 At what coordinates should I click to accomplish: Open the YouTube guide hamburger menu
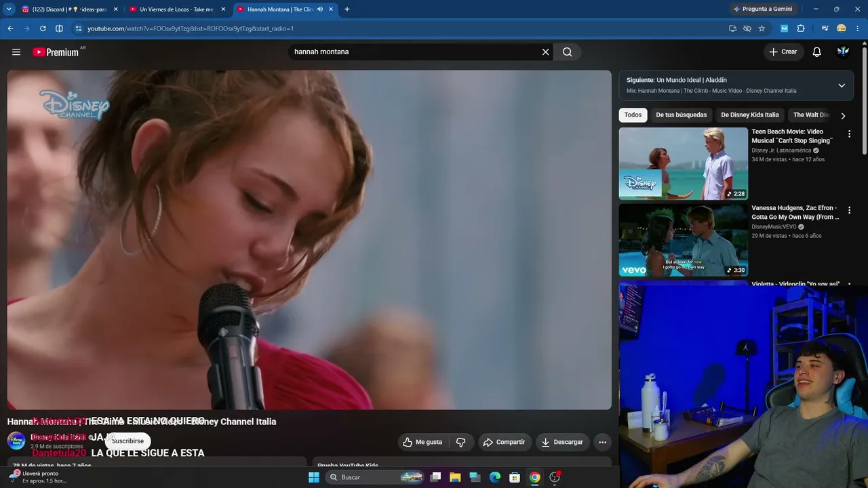[16, 52]
